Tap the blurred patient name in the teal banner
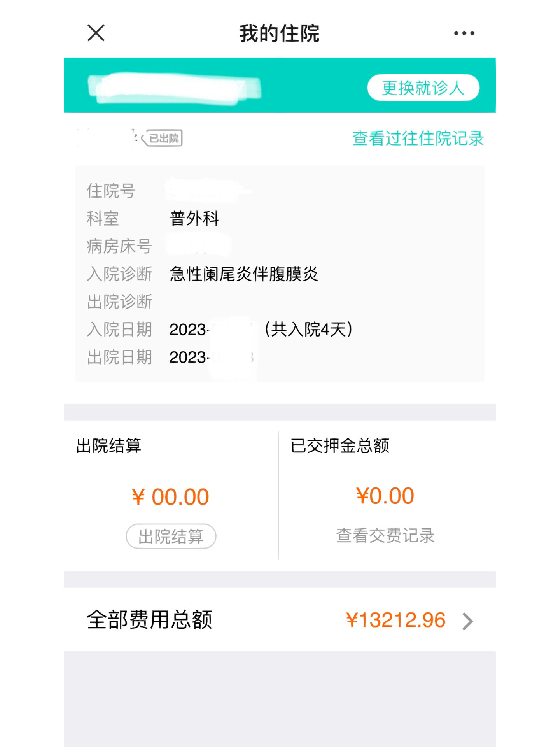 pyautogui.click(x=174, y=88)
